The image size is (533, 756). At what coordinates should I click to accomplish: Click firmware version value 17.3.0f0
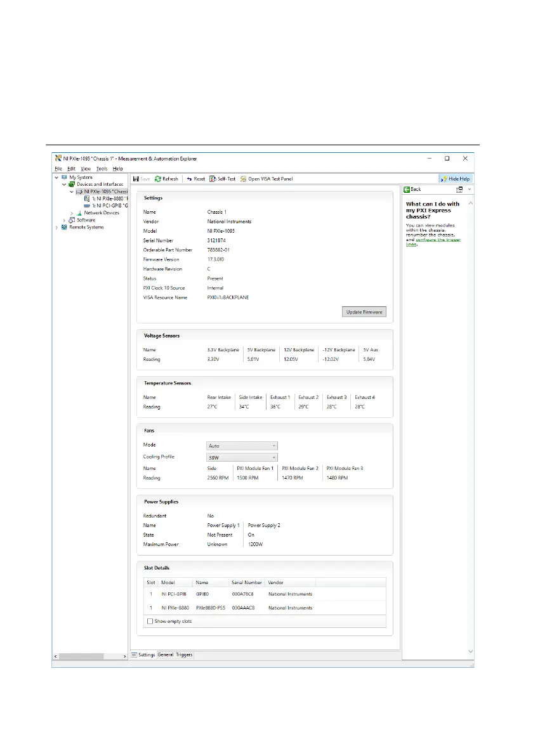pos(216,259)
